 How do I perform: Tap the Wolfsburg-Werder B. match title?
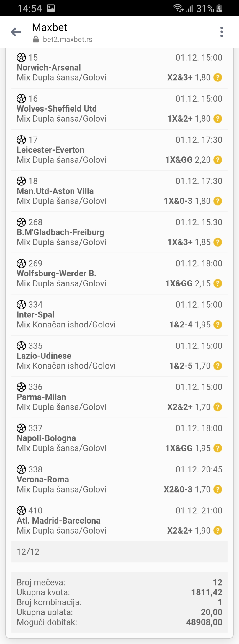click(x=57, y=273)
